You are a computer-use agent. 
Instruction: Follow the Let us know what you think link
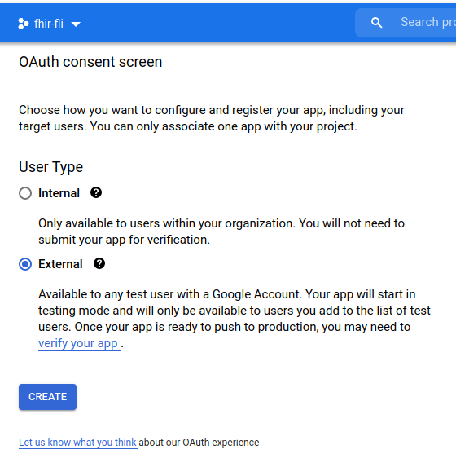(x=77, y=443)
